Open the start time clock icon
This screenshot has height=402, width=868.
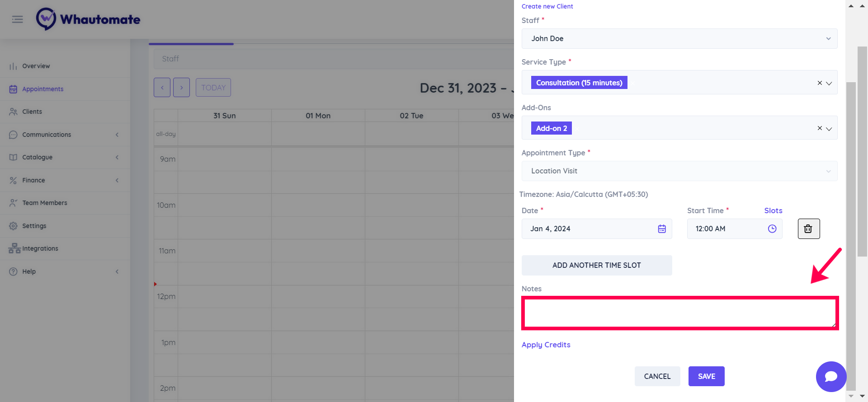click(772, 229)
